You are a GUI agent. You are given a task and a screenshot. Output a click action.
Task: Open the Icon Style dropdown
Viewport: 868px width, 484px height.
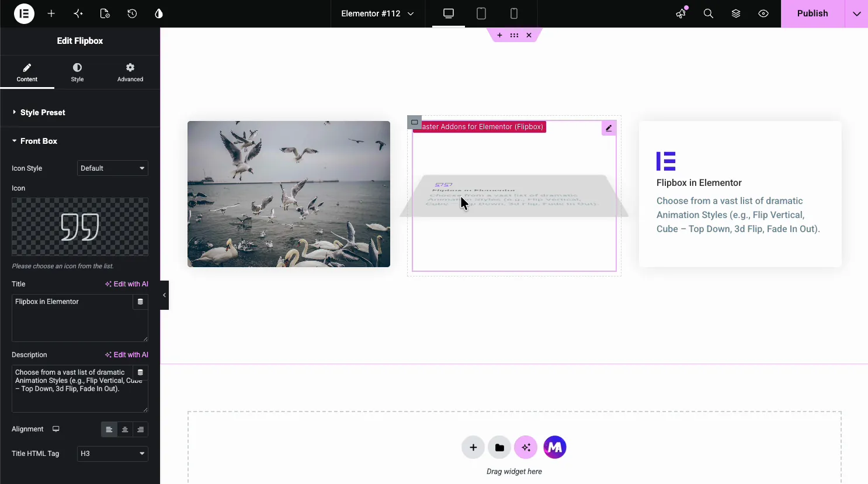tap(112, 168)
